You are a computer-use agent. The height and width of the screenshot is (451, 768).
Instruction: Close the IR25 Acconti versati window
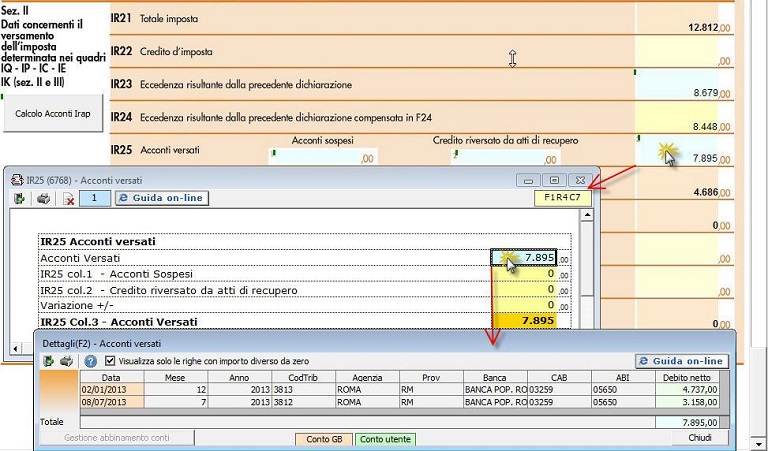click(x=580, y=180)
